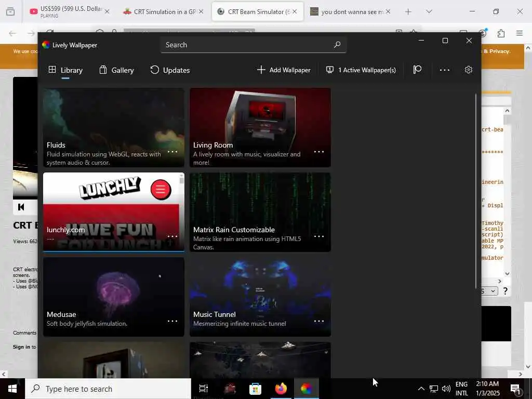Open the dropdown next to question mark

(x=489, y=291)
